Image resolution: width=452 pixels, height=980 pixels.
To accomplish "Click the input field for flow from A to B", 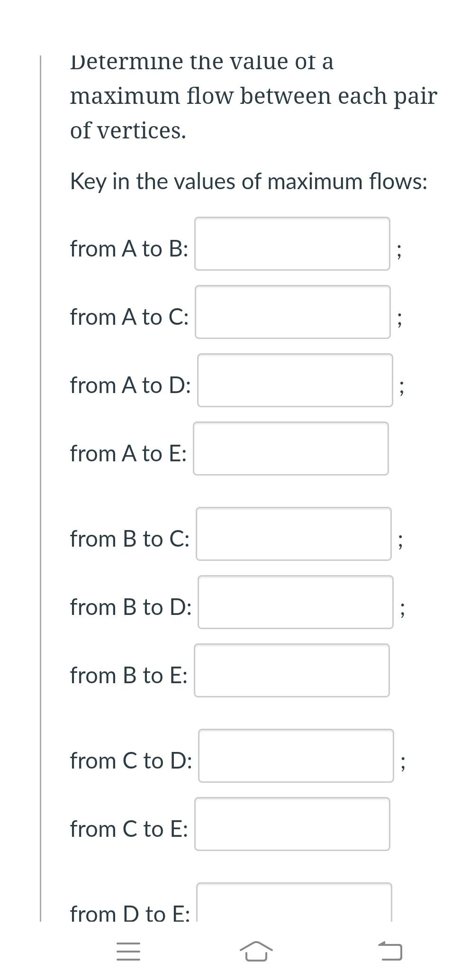I will point(292,244).
